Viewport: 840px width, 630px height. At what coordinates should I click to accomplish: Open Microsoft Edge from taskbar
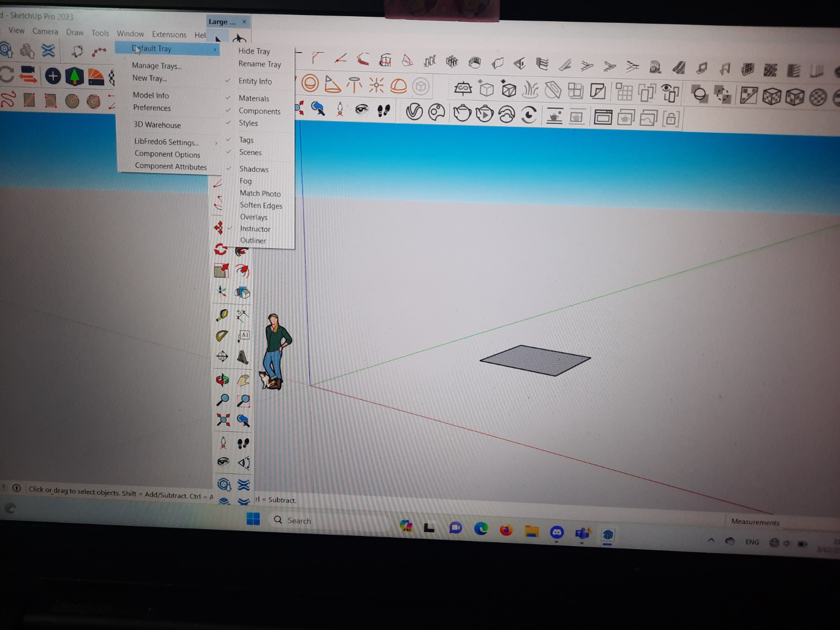point(481,528)
